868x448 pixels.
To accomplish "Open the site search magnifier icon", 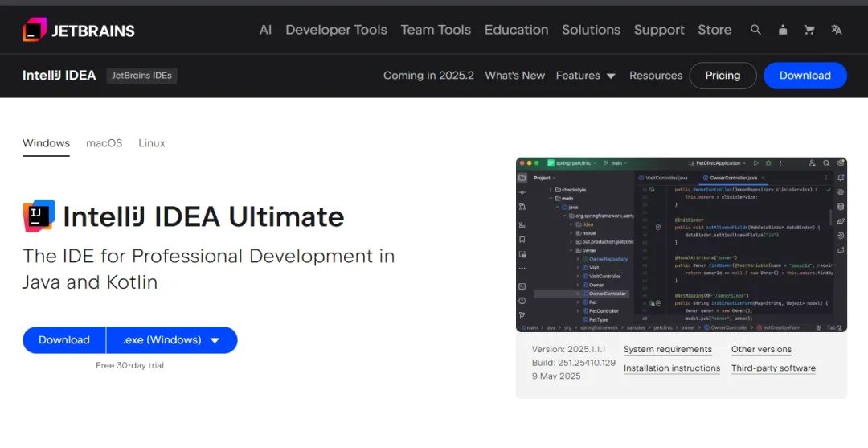I will point(755,30).
